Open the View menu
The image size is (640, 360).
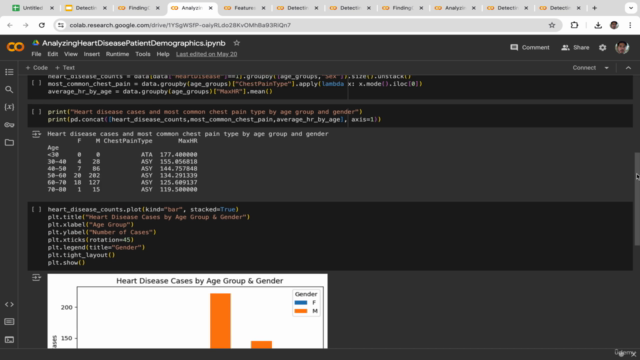click(71, 54)
